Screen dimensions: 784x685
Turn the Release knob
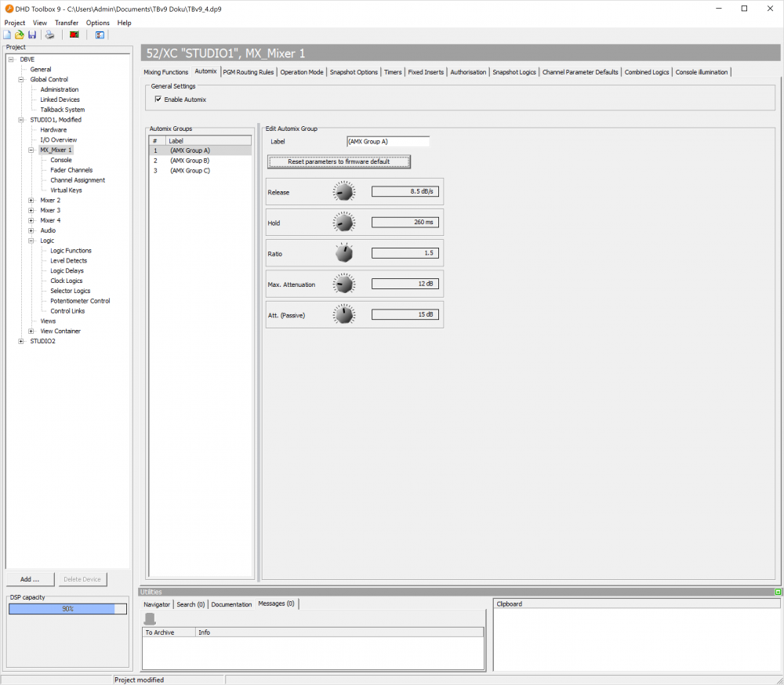[343, 191]
